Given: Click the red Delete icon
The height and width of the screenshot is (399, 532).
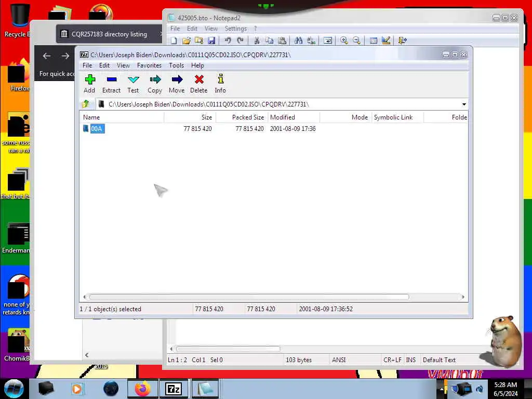Looking at the screenshot, I should click(199, 84).
